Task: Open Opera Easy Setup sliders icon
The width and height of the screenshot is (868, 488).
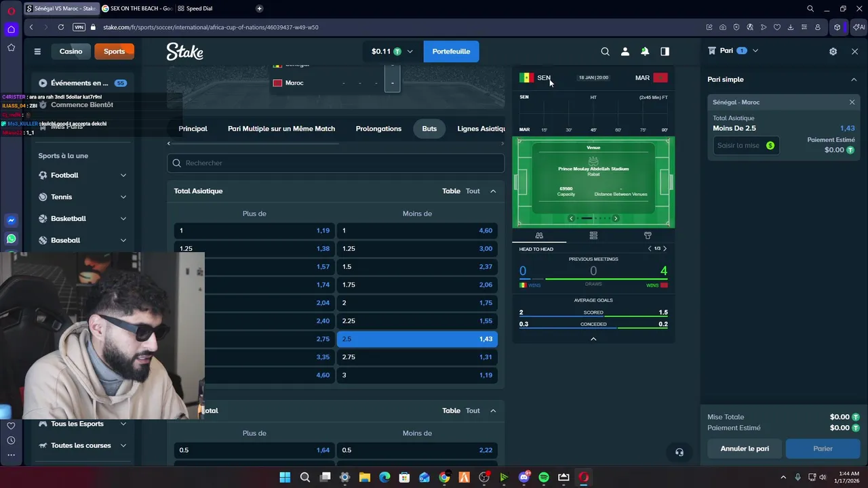Action: click(x=804, y=27)
